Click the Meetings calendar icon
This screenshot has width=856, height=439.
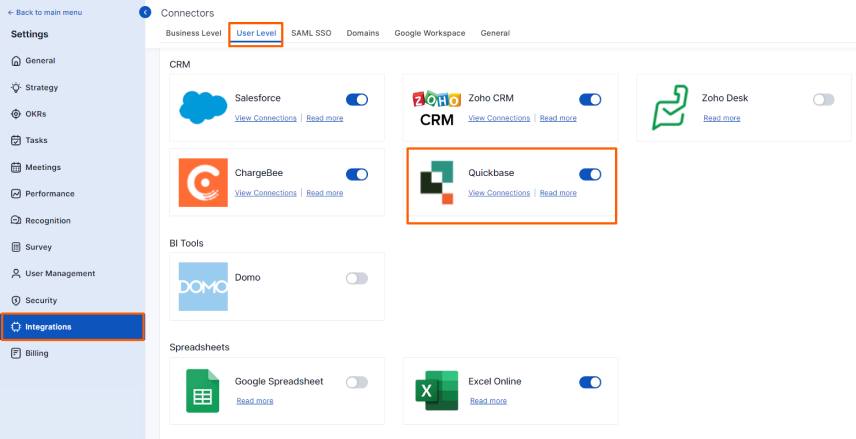(16, 167)
